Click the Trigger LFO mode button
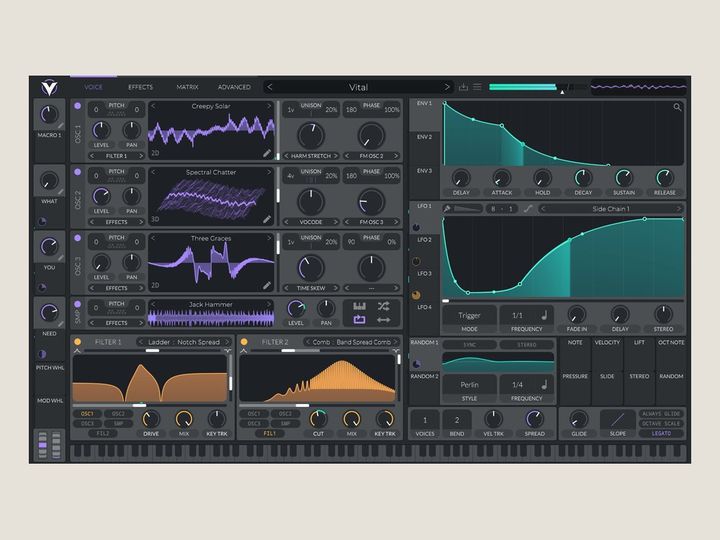The width and height of the screenshot is (720, 540). [x=469, y=315]
